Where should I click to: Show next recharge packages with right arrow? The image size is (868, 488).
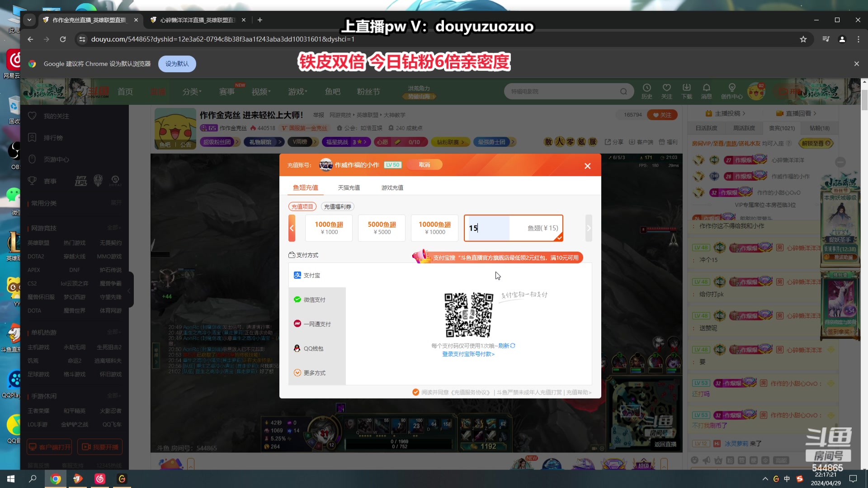[589, 228]
